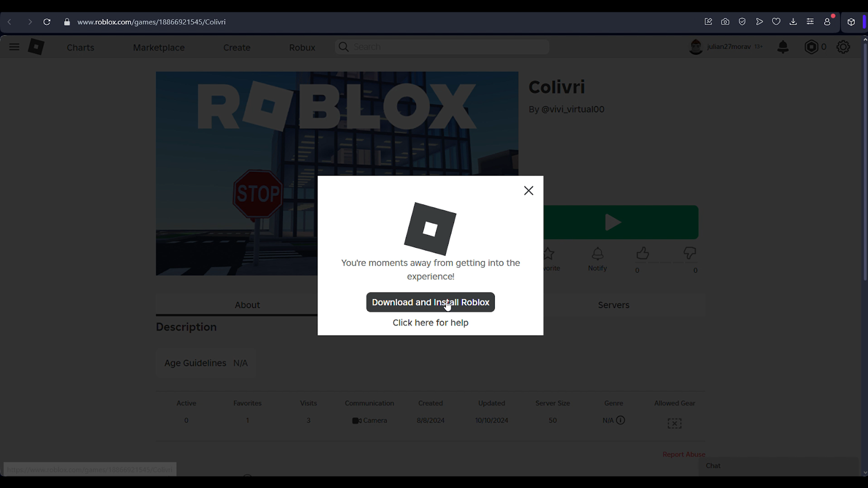Click the Report Abuse link
Viewport: 868px width, 488px height.
684,454
